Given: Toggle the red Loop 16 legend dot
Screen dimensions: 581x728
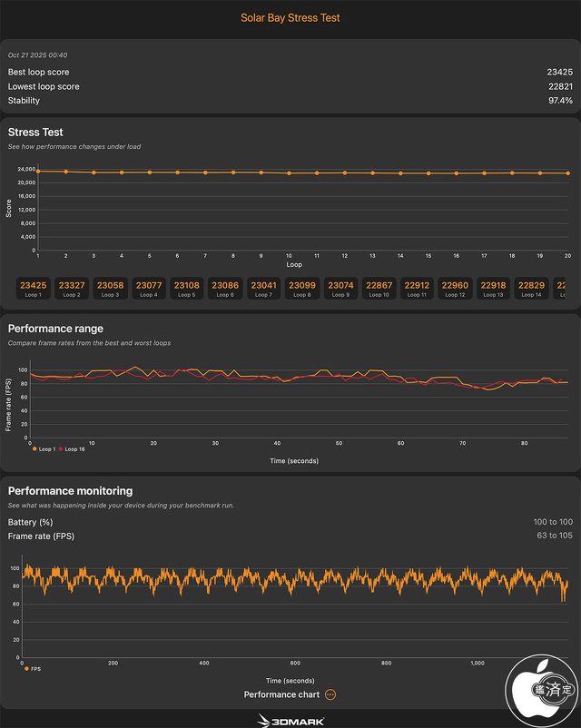Looking at the screenshot, I should pyautogui.click(x=60, y=448).
